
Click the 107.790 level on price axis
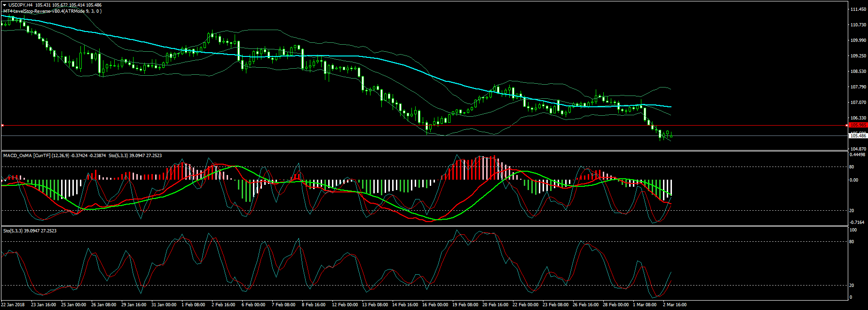(858, 87)
